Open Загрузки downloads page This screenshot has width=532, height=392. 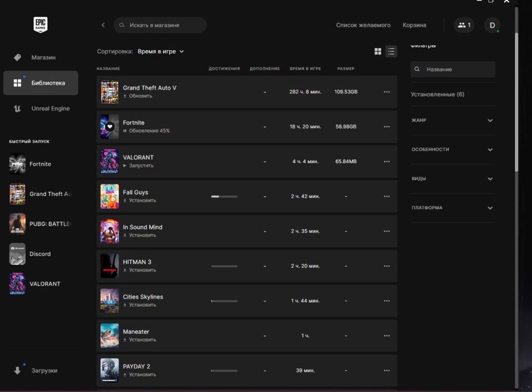coord(41,371)
